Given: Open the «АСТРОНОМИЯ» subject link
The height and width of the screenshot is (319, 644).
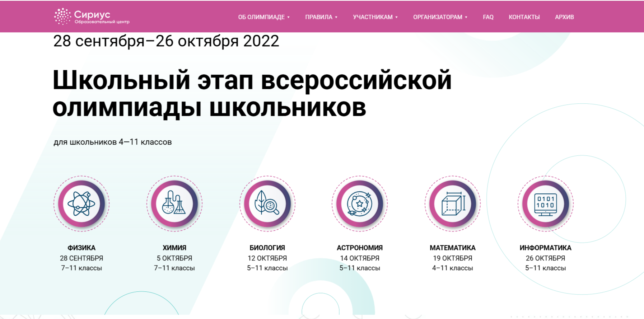Looking at the screenshot, I should click(360, 248).
